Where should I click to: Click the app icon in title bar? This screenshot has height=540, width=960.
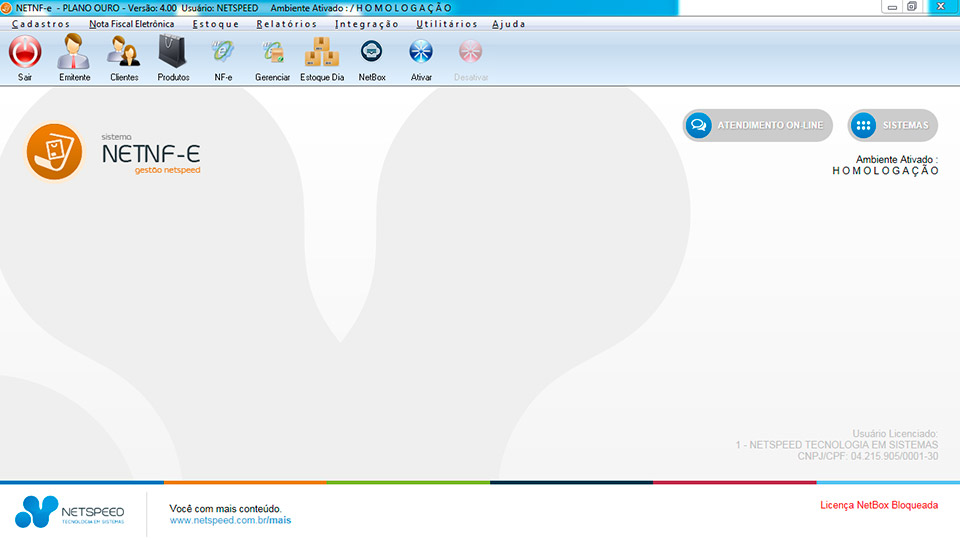(6, 8)
